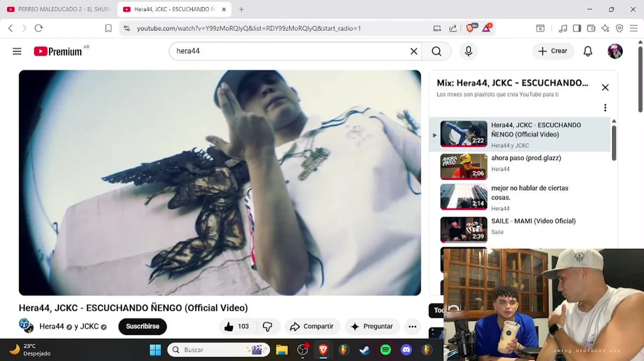
Task: Share the video via Compartir
Action: (312, 326)
